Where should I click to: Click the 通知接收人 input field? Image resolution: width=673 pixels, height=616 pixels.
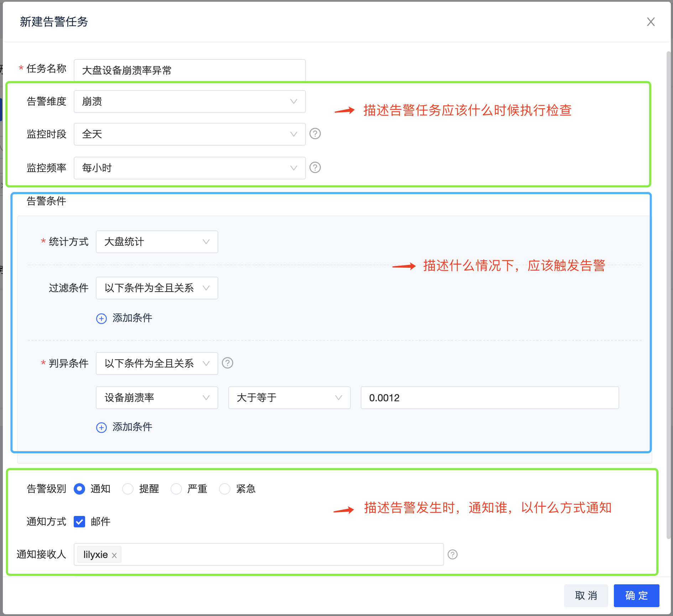point(259,554)
